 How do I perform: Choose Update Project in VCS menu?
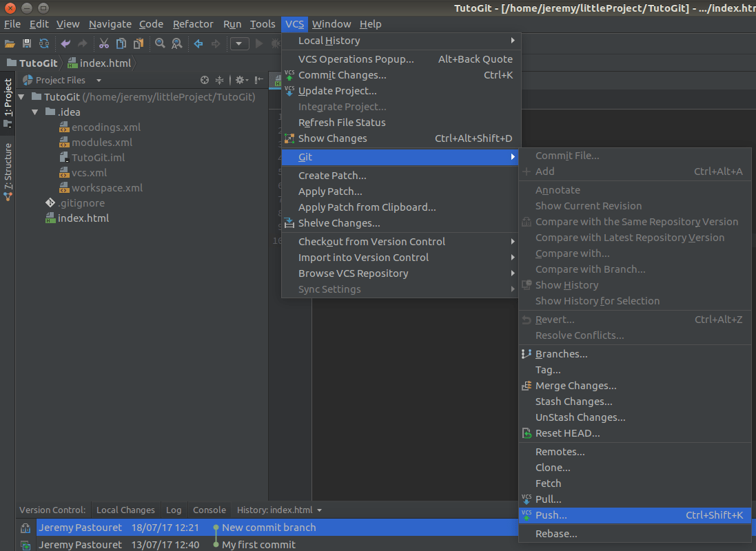tap(401, 91)
